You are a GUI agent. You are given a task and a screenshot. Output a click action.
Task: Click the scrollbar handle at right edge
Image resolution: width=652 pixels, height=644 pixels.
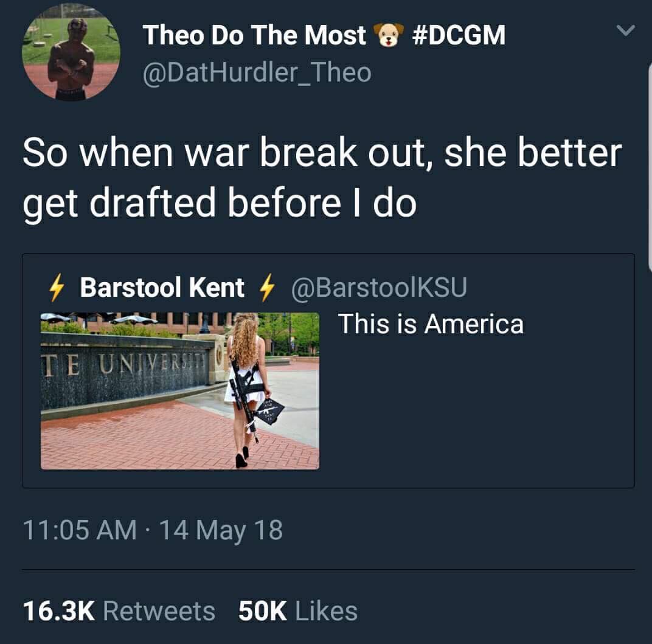click(x=650, y=166)
